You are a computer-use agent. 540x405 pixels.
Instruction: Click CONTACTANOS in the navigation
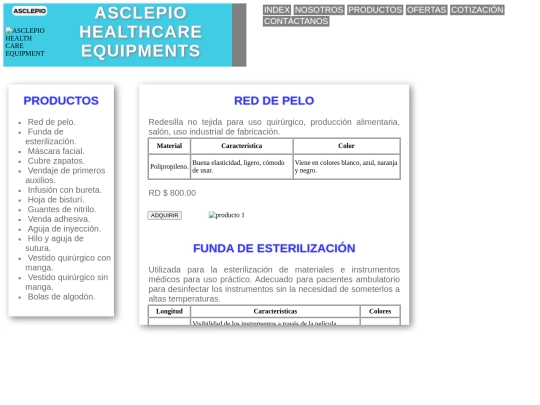(296, 21)
